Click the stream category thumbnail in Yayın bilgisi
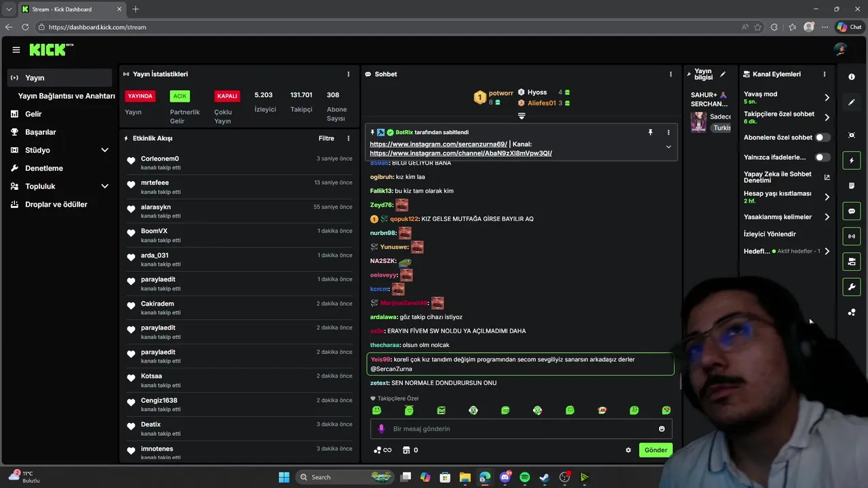Screen dimensions: 868x488 (698, 122)
